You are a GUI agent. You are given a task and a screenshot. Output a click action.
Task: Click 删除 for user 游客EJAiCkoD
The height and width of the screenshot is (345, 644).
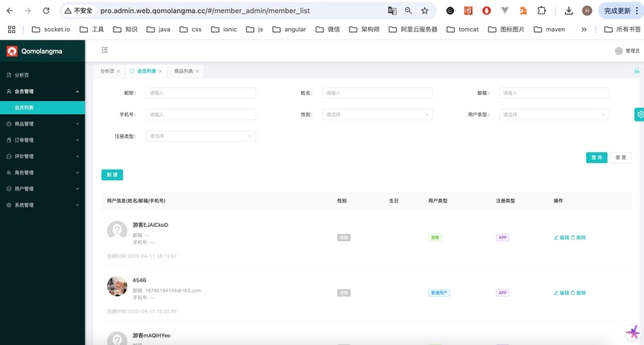coord(578,237)
